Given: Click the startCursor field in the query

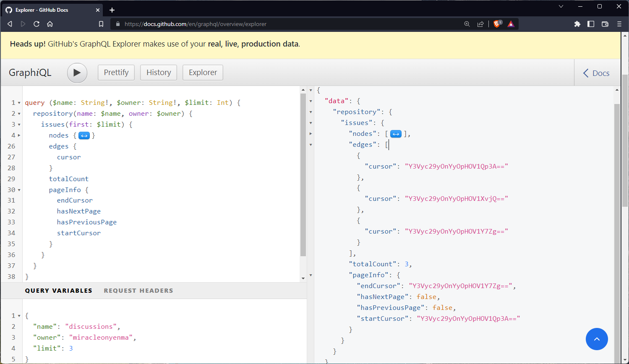Looking at the screenshot, I should click(x=79, y=233).
